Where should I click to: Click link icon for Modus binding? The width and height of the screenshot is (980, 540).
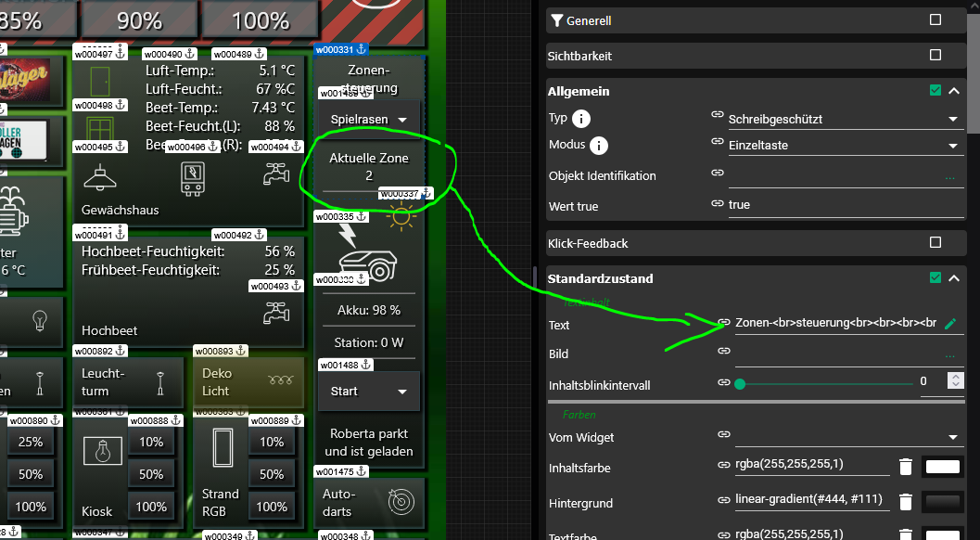(718, 141)
